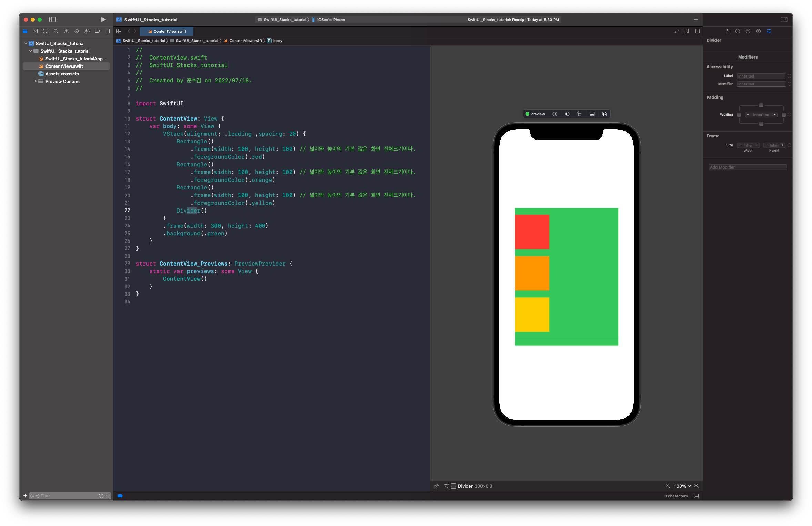Open the 100% zoom level dropdown

tap(682, 486)
